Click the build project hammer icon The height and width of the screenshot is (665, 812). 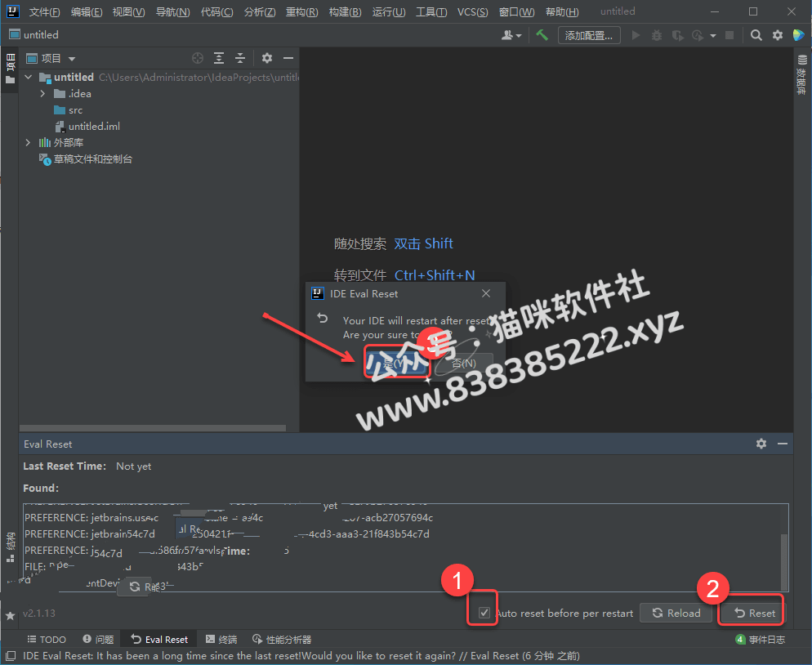coord(542,34)
